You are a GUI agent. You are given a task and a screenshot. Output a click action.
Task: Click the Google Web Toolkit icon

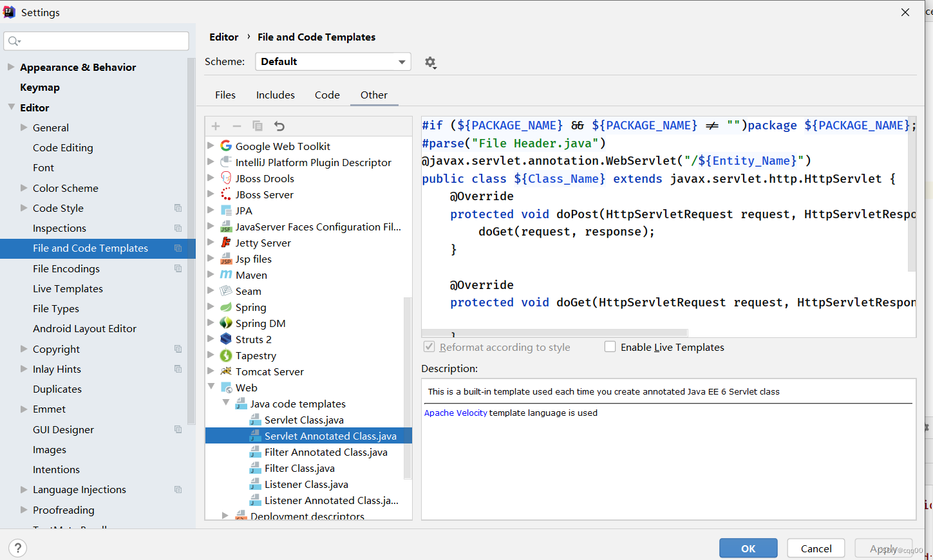[226, 146]
